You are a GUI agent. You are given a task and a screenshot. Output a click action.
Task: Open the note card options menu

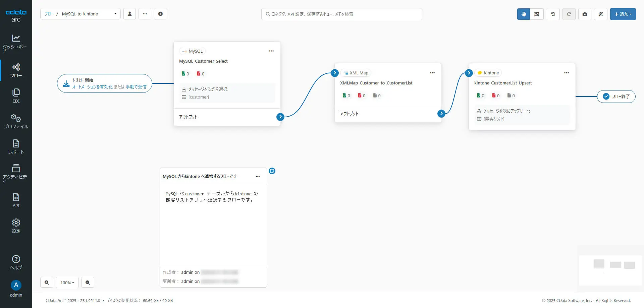(258, 176)
